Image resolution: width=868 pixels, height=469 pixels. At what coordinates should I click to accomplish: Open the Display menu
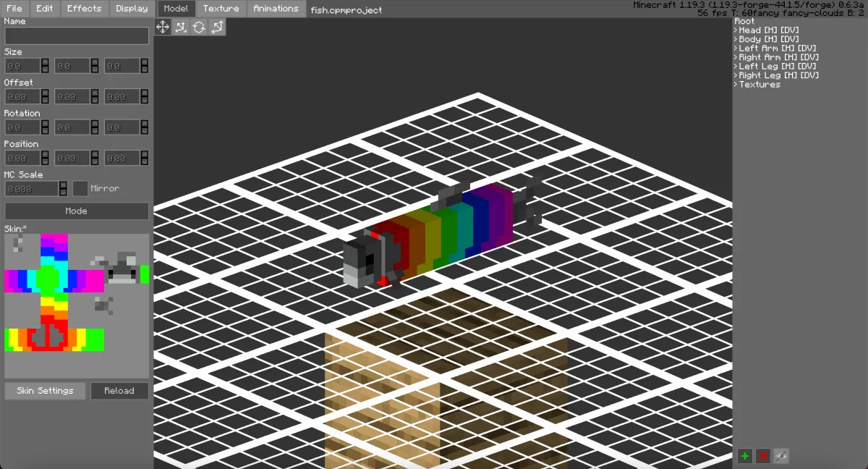click(132, 9)
